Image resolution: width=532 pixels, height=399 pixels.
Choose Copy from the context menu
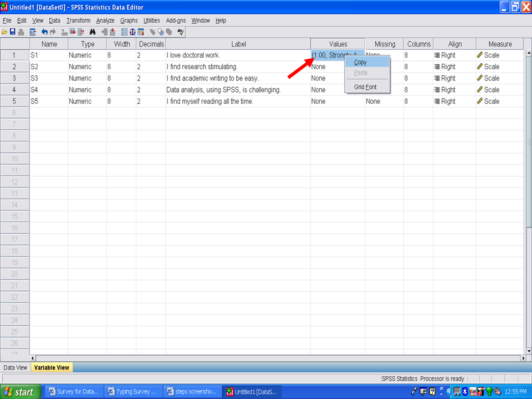(x=361, y=63)
